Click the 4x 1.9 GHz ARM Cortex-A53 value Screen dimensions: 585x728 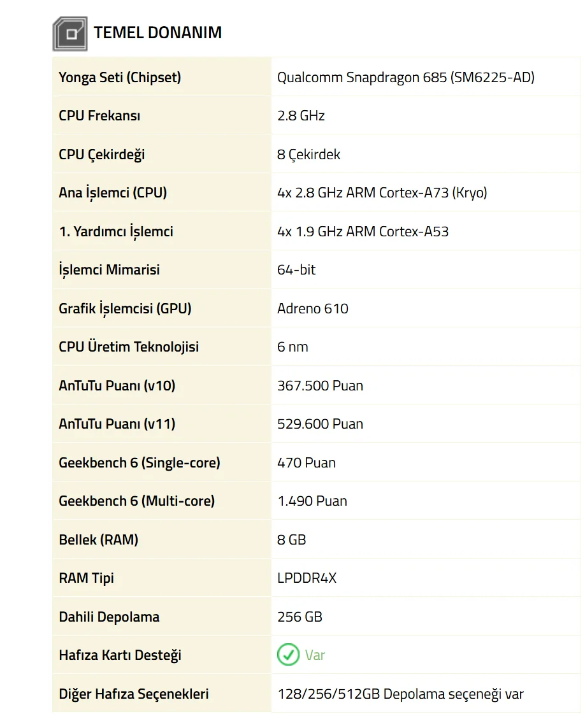[x=363, y=232]
